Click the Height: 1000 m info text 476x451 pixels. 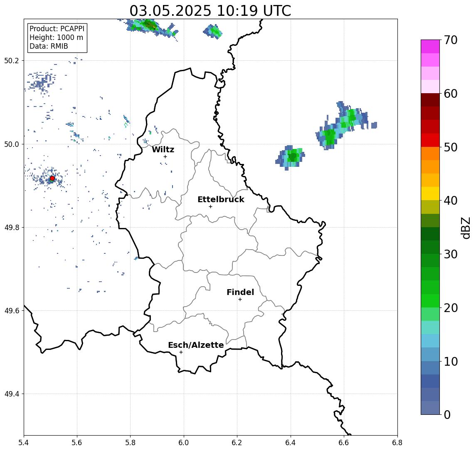click(x=56, y=37)
